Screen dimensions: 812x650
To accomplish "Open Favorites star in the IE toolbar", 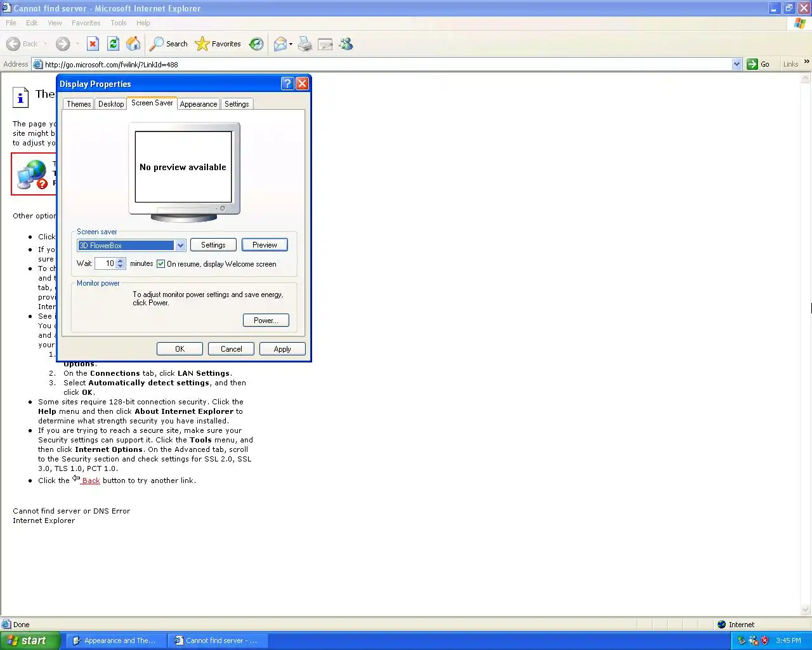I will [202, 44].
